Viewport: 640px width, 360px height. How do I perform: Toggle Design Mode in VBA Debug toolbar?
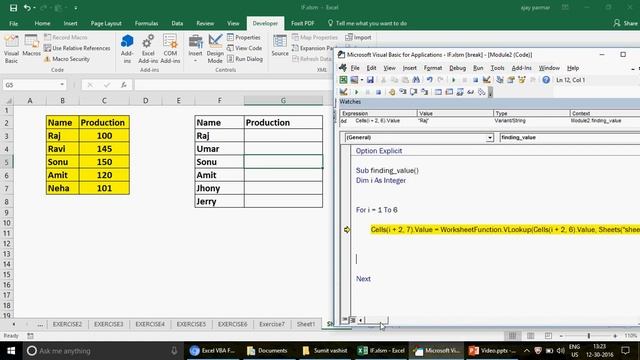pos(344,92)
